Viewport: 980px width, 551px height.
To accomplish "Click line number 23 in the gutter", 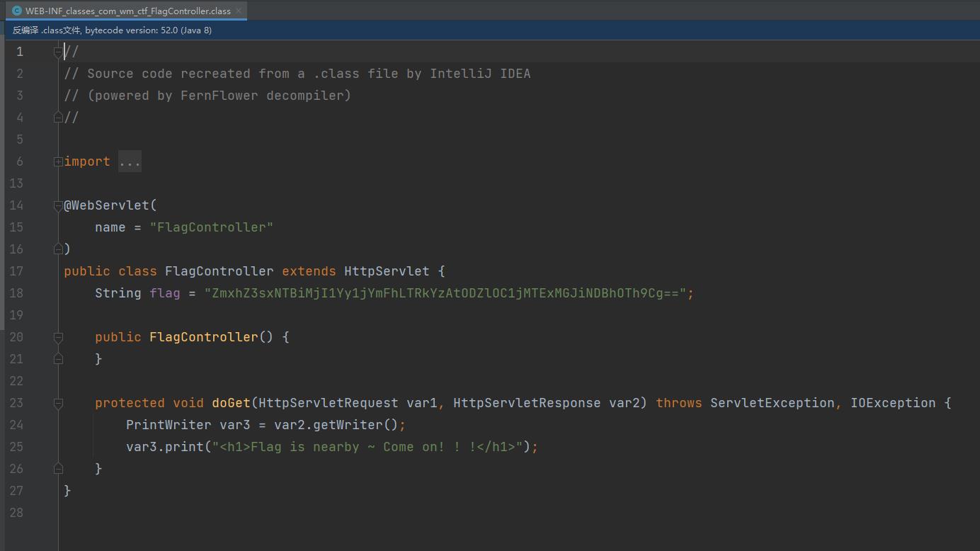I will point(16,403).
